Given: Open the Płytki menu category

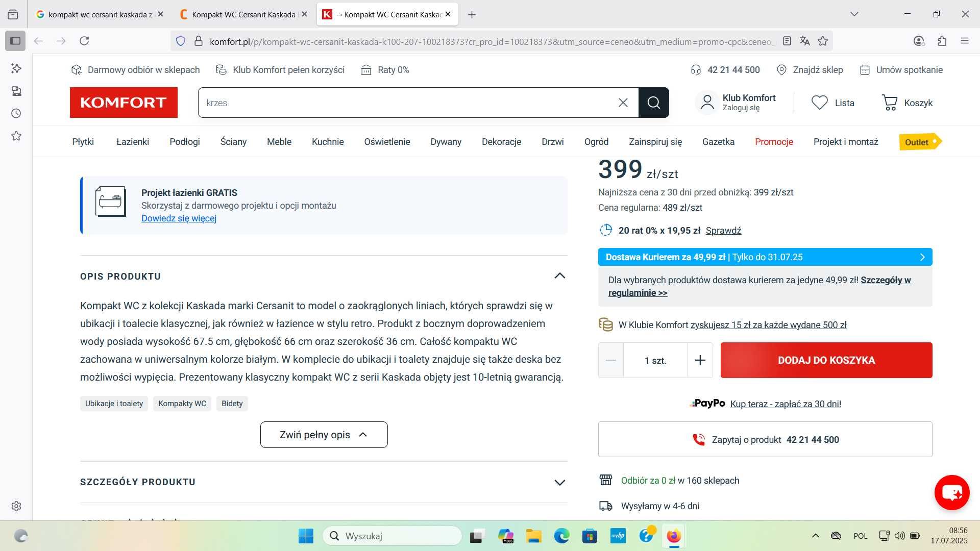Looking at the screenshot, I should click(83, 142).
